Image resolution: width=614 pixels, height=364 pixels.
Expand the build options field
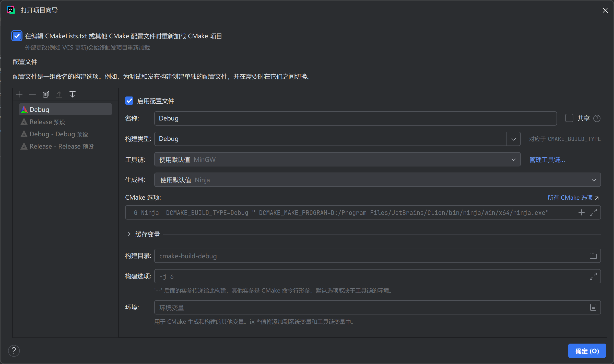point(593,276)
